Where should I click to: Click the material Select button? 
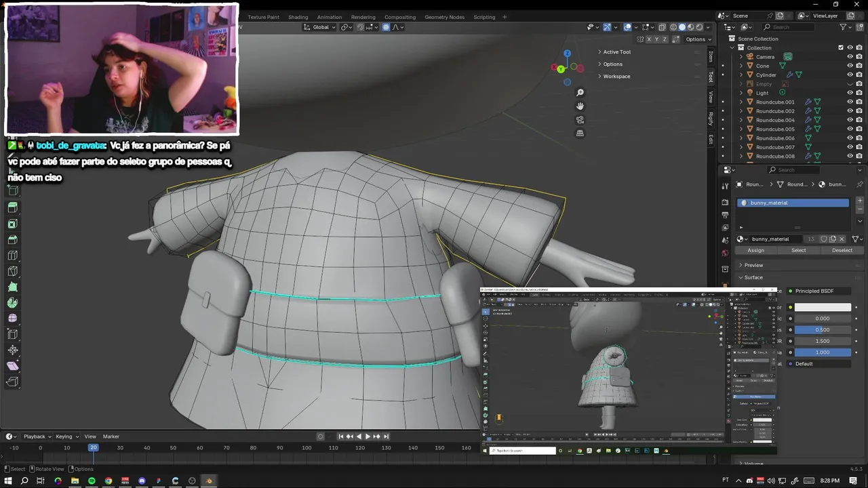tap(799, 250)
